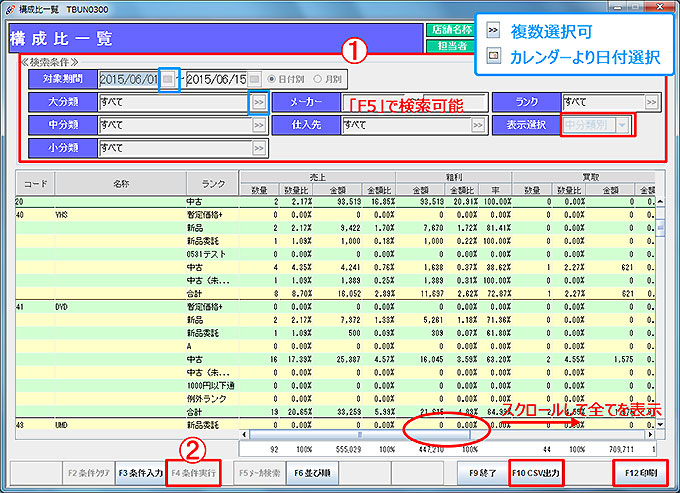
Task: Click the horizontal scrollbar thumb
Action: point(360,434)
